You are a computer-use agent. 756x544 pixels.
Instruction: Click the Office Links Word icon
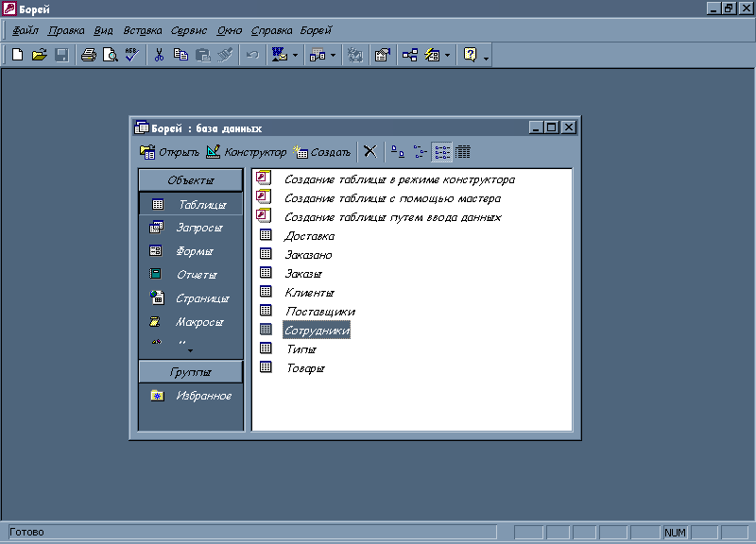[x=279, y=55]
